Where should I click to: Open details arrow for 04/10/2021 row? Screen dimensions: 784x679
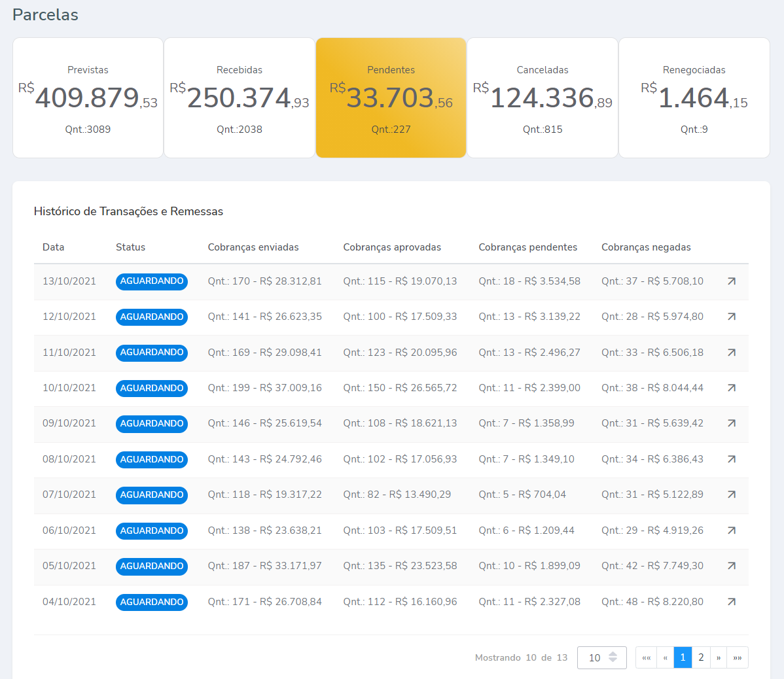pyautogui.click(x=731, y=602)
